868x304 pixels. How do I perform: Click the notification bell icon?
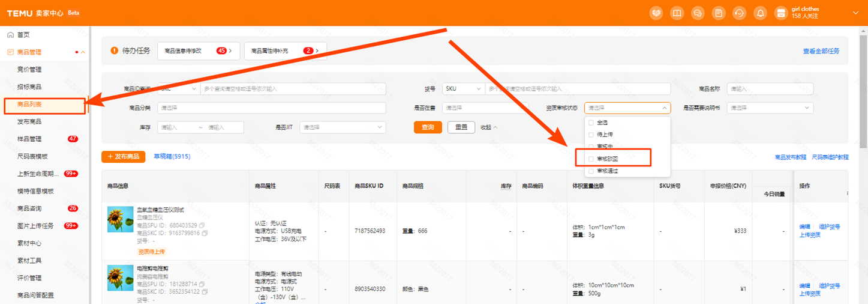click(x=760, y=13)
